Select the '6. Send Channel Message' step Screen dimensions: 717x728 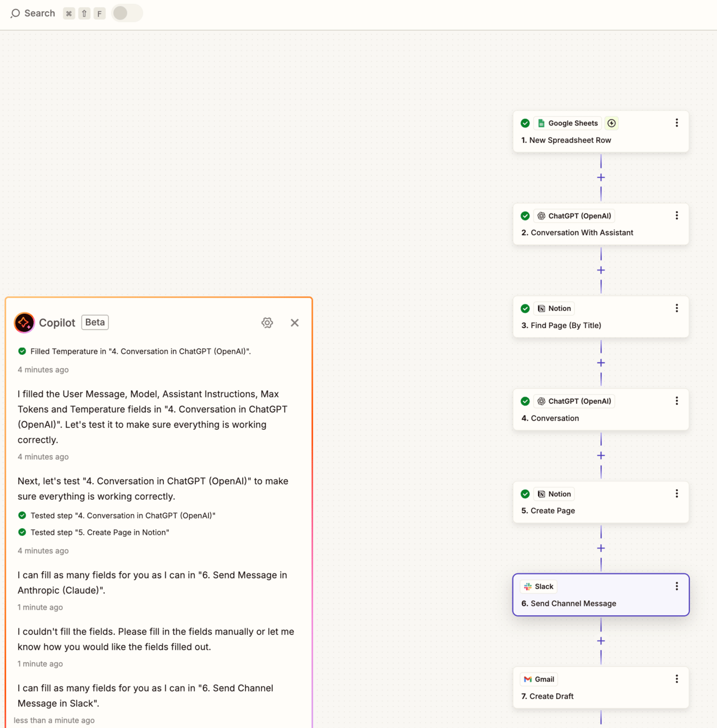click(601, 595)
